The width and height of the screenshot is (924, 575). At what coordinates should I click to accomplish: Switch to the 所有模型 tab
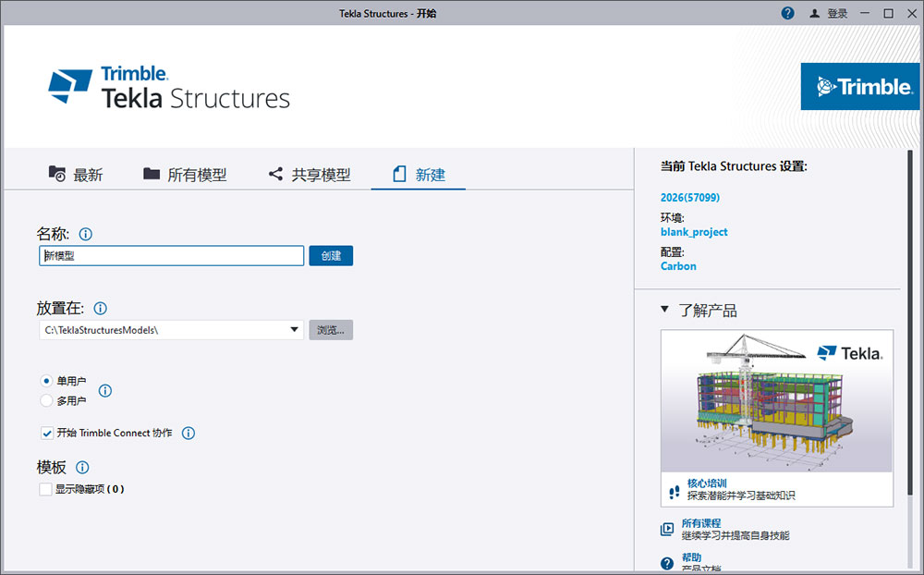185,174
